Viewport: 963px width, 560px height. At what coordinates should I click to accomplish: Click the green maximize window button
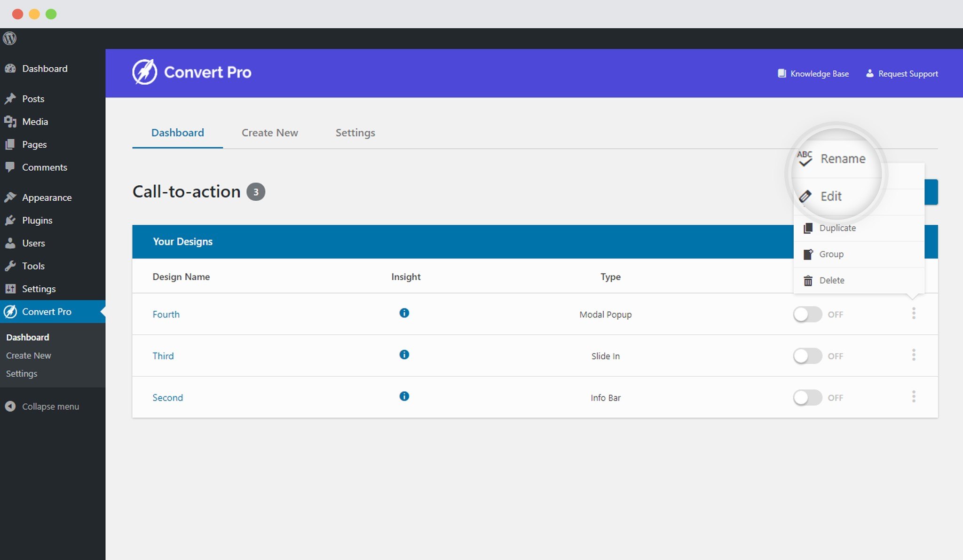coord(51,14)
